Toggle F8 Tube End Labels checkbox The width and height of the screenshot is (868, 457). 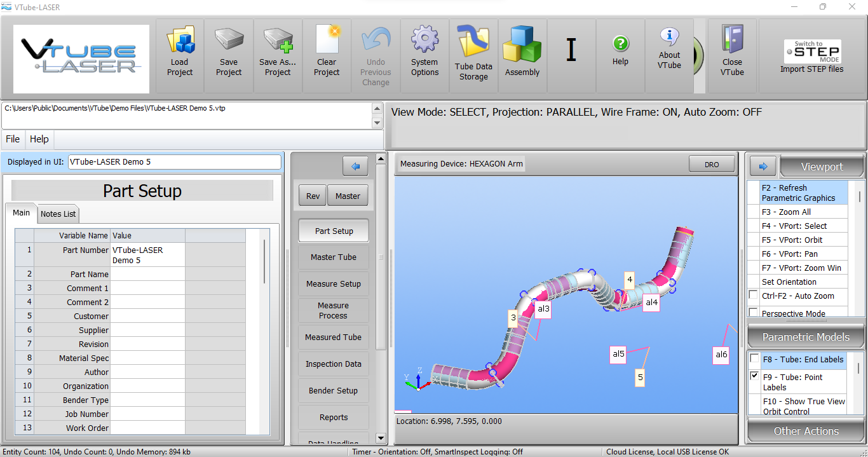point(754,358)
